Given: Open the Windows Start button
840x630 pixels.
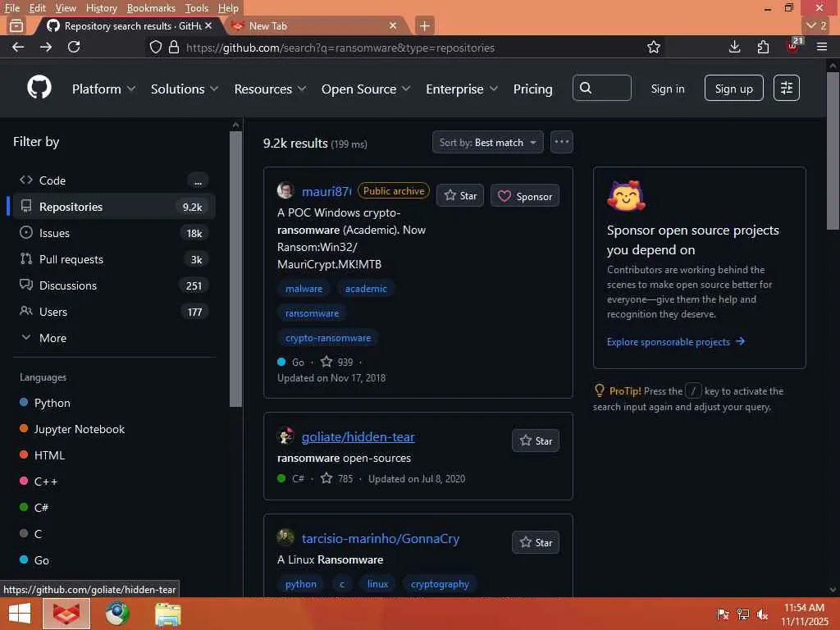Looking at the screenshot, I should tap(20, 614).
